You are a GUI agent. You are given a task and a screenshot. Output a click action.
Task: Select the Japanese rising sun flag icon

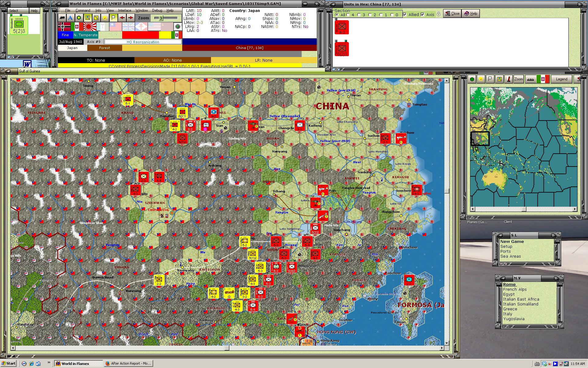[x=90, y=27]
